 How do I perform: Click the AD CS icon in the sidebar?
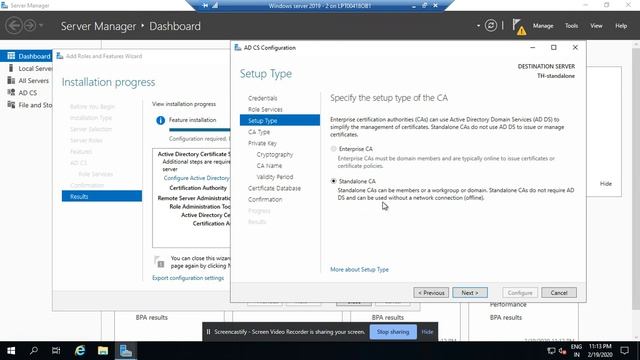point(11,93)
